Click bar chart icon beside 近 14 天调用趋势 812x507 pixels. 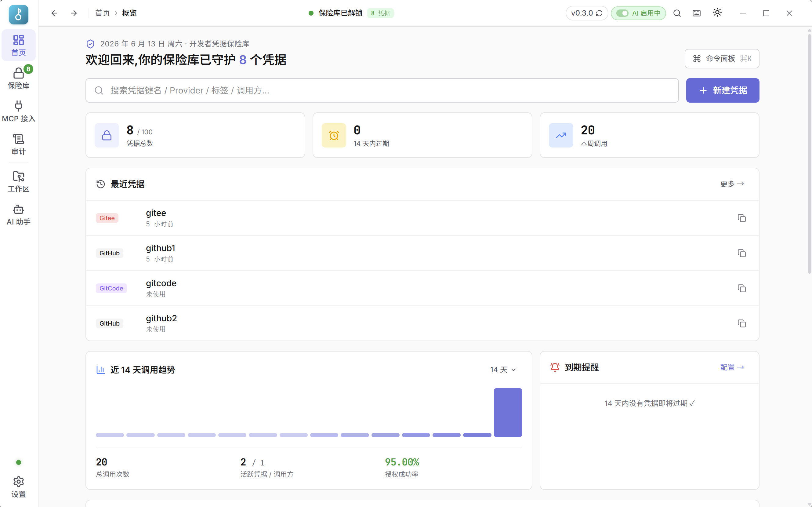coord(100,370)
